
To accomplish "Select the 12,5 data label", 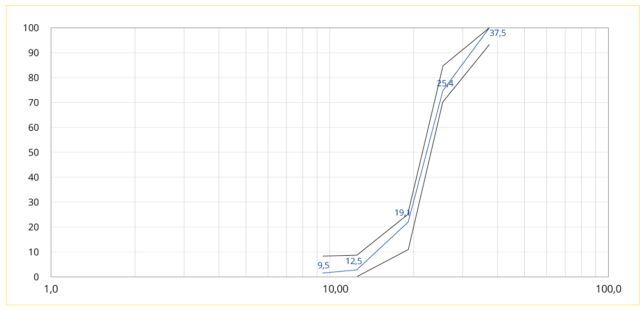I will click(354, 261).
